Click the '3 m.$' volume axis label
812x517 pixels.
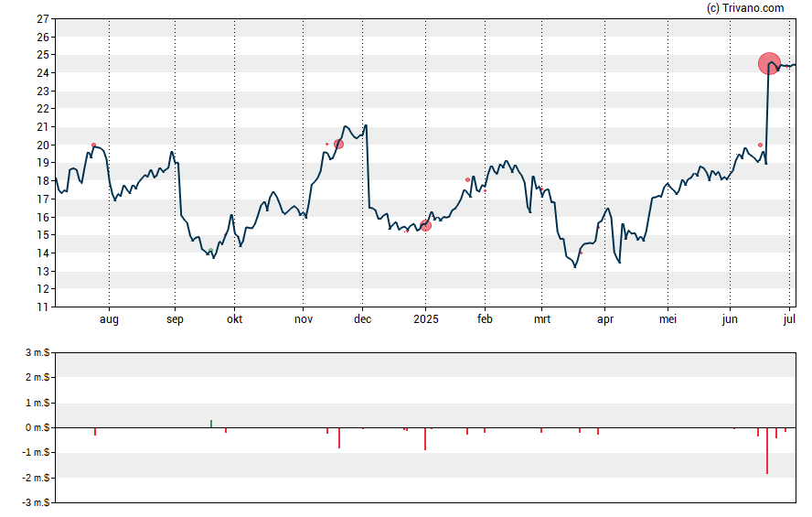(x=37, y=353)
